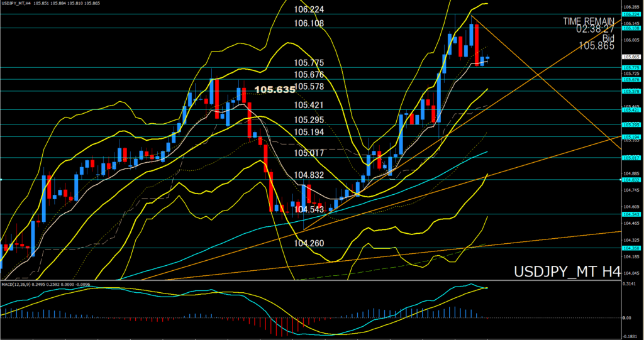Click the Bid label text
644x340 pixels.
click(608, 38)
